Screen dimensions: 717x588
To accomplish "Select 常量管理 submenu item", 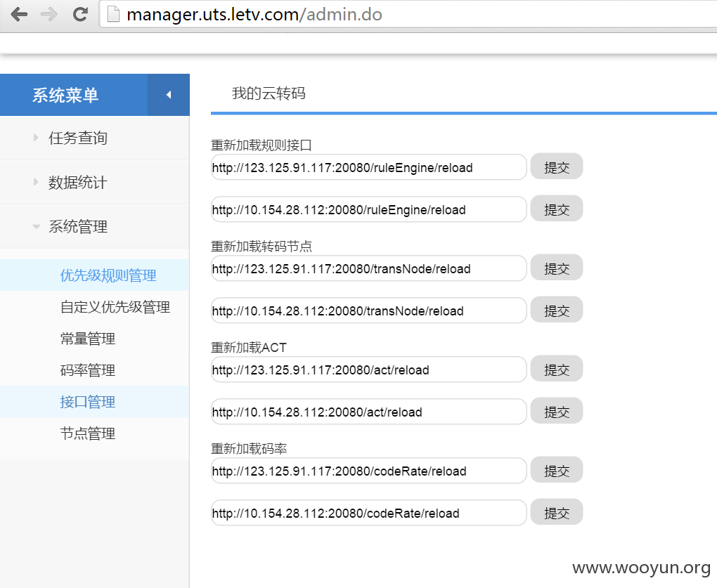I will click(95, 339).
